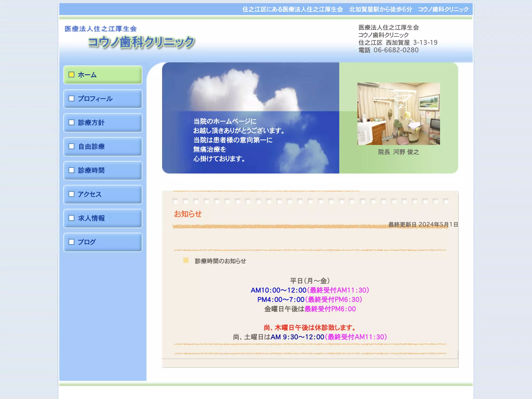This screenshot has width=532, height=399.
Task: Click the 土曜日はAM 9:30～12:00 line
Action: (x=310, y=337)
